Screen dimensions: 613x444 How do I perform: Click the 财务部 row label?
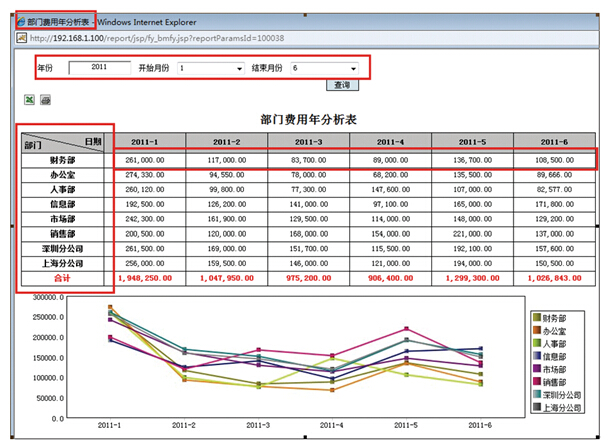click(x=63, y=160)
